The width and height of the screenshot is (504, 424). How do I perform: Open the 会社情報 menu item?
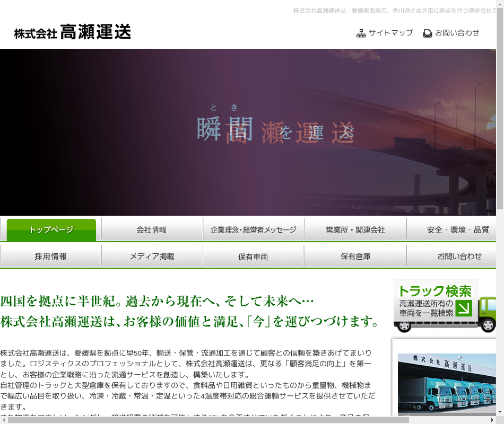click(x=152, y=229)
